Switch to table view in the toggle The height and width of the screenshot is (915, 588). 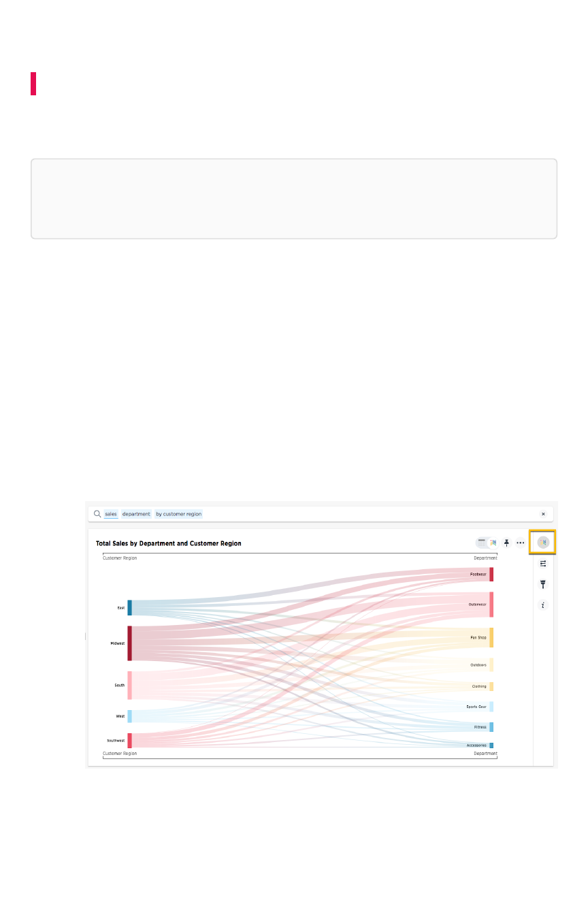482,543
